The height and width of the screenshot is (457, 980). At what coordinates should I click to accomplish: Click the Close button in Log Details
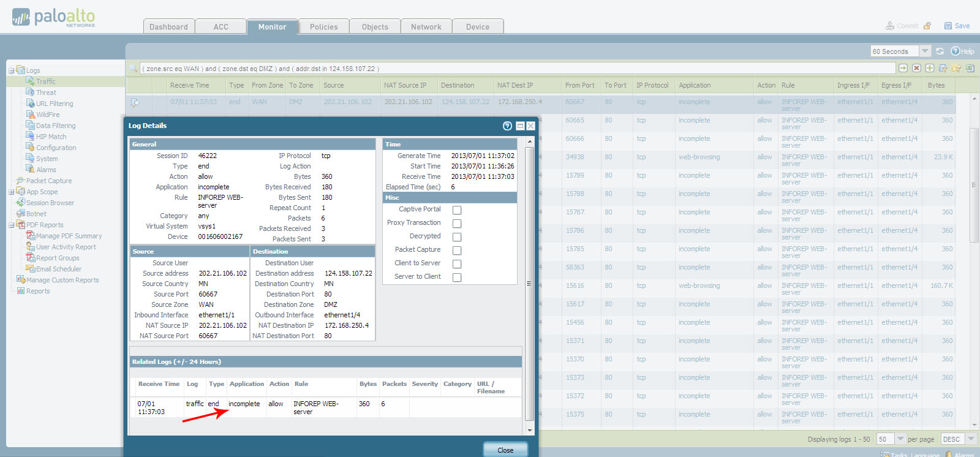tap(505, 450)
